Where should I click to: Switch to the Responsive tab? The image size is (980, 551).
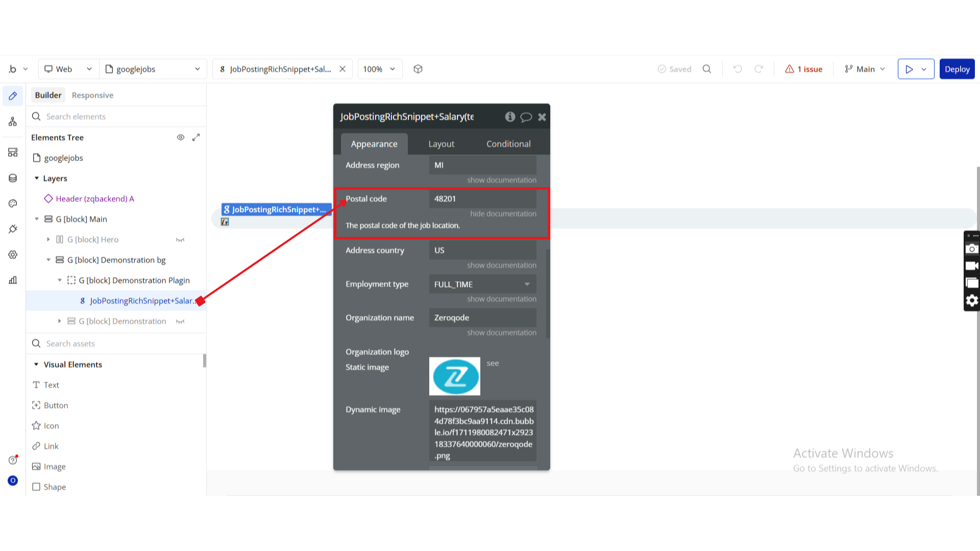tap(92, 95)
